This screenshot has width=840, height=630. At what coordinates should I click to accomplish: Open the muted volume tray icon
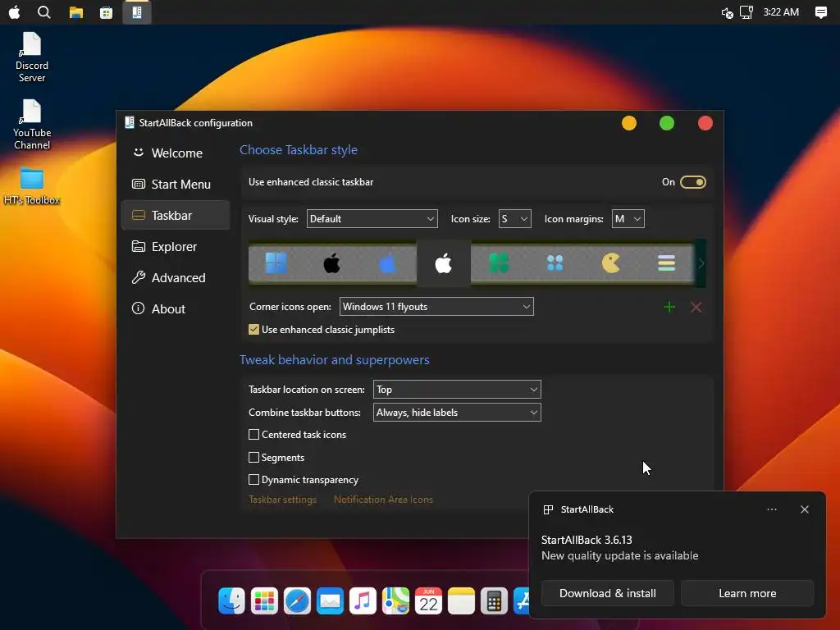(727, 12)
